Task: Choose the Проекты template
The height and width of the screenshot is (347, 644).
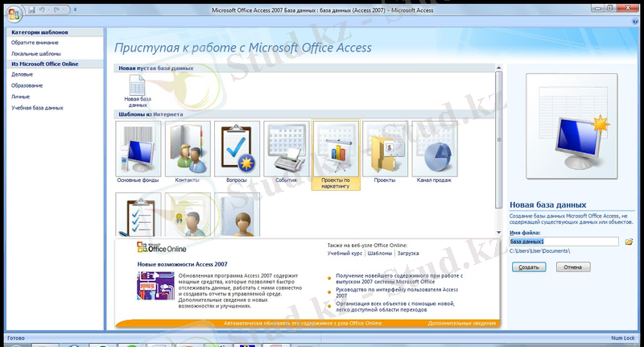Action: click(x=385, y=152)
